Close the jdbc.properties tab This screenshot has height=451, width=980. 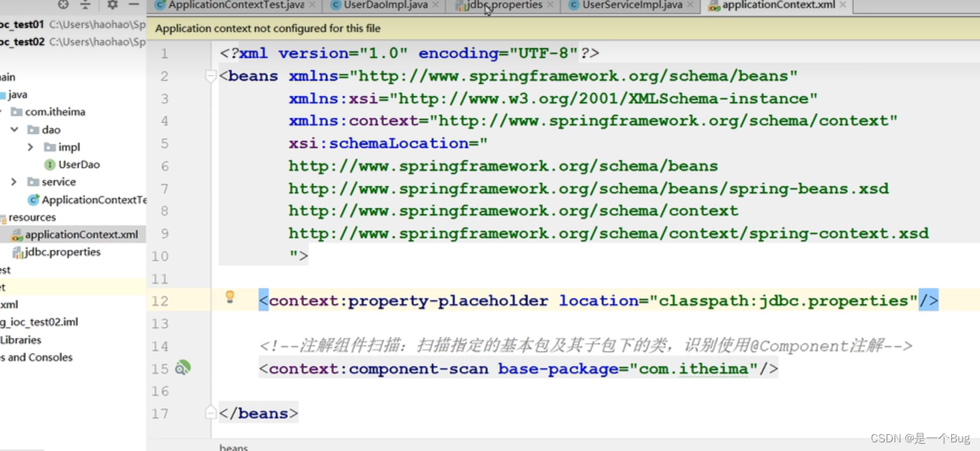550,5
